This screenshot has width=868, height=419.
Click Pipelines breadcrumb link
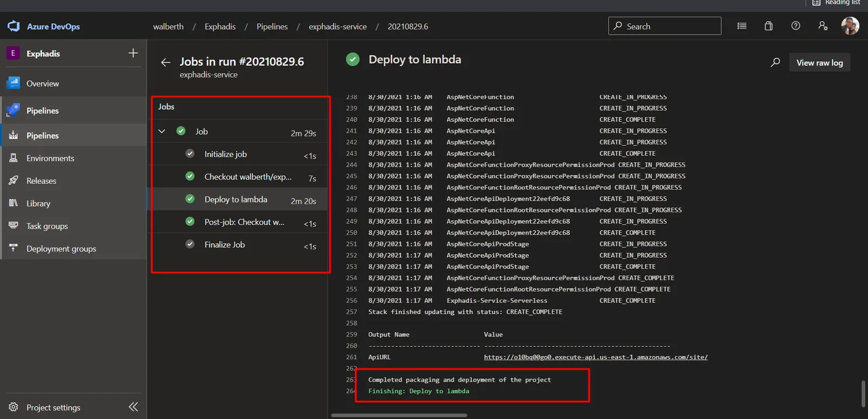[x=272, y=26]
